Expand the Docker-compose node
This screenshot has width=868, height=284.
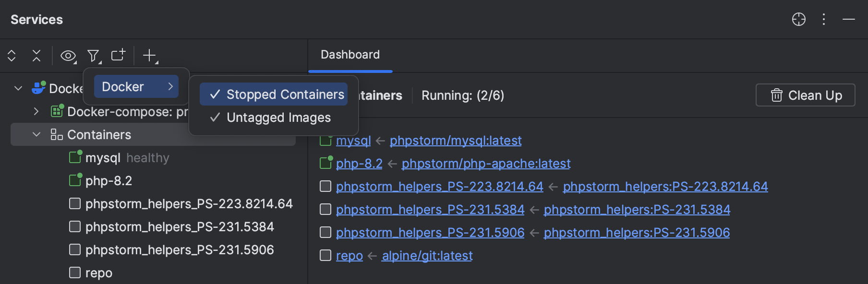pyautogui.click(x=36, y=111)
